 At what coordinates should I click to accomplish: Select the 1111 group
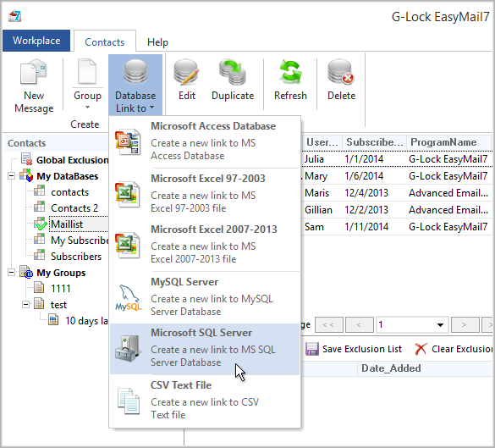click(61, 289)
